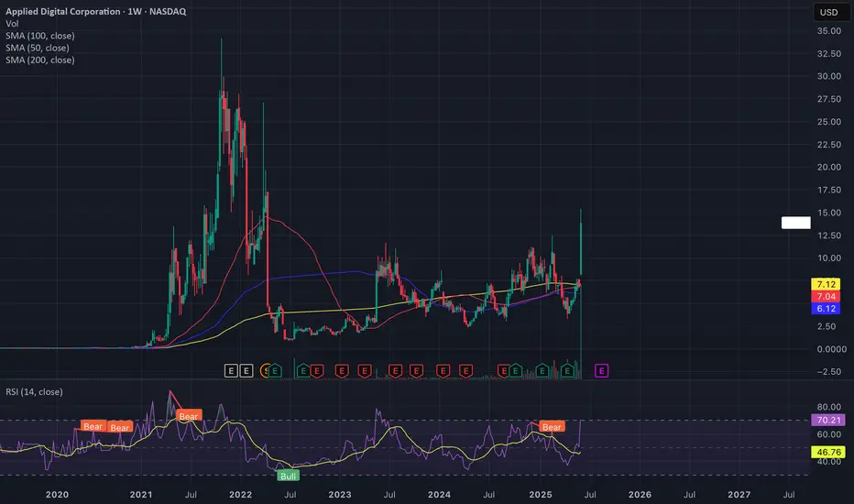The image size is (854, 504).
Task: Click the -2.50 price axis label
Action: 828,372
